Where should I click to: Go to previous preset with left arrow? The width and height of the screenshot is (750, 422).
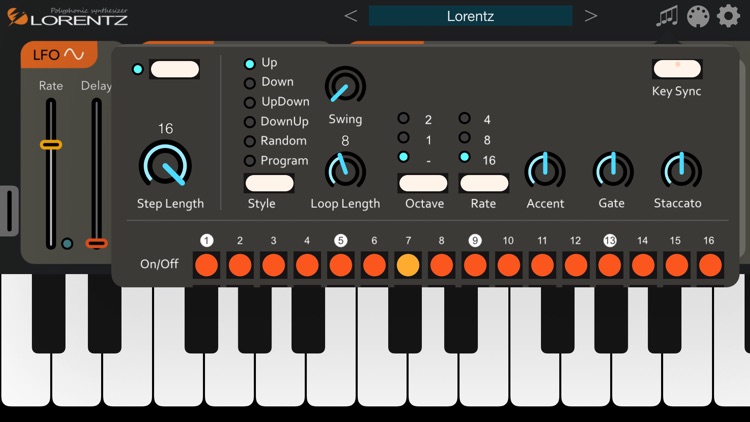pyautogui.click(x=351, y=16)
